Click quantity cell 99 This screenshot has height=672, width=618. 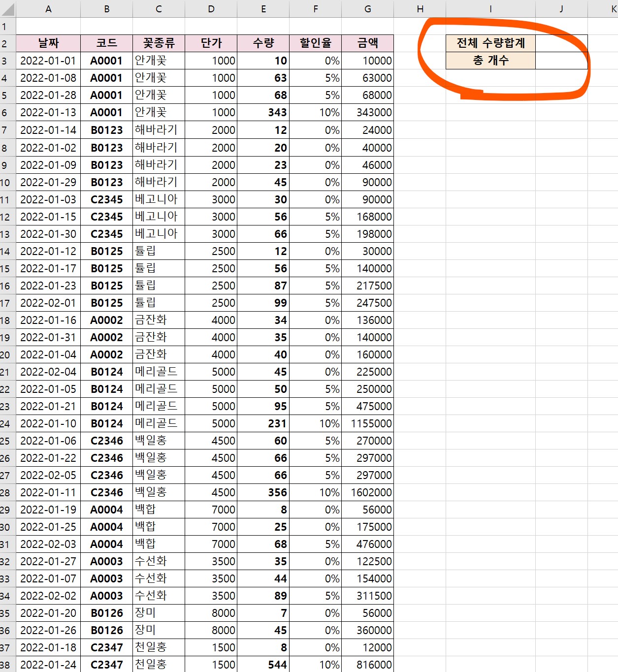coord(263,303)
